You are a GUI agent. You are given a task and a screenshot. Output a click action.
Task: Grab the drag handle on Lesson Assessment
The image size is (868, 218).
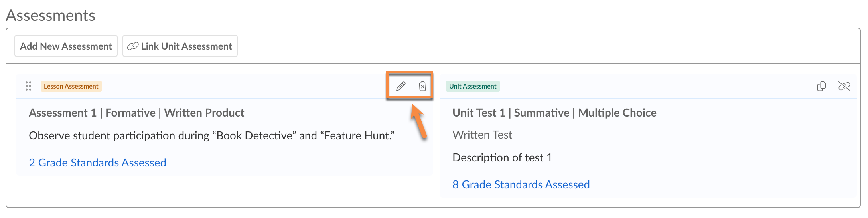(x=28, y=86)
